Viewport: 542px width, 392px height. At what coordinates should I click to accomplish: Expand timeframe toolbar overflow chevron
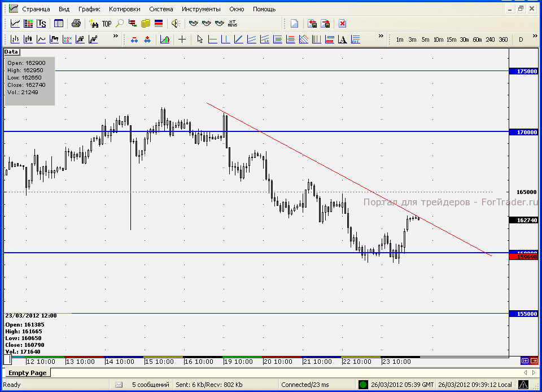(535, 37)
